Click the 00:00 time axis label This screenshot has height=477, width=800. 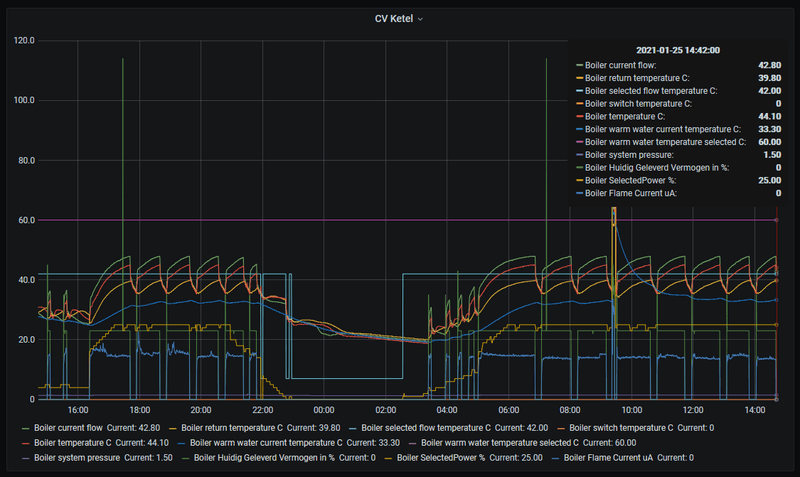(x=324, y=410)
